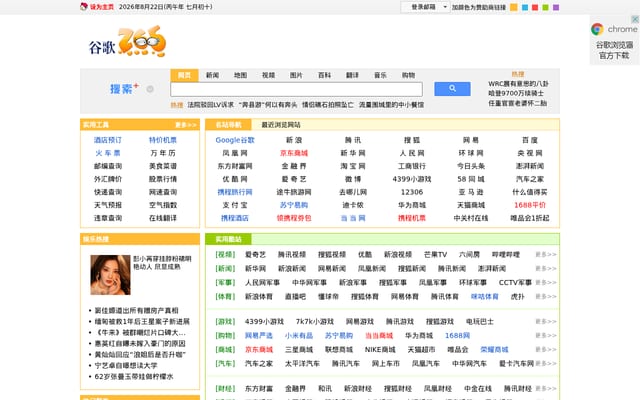
Task: Click the 在线翻译 tool link
Action: tap(163, 218)
